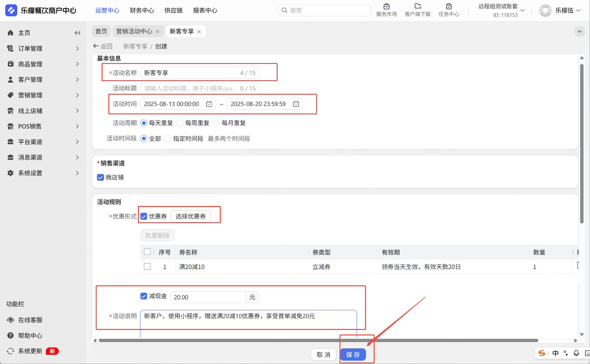Open the end date calendar picker icon
This screenshot has width=590, height=364.
click(296, 104)
